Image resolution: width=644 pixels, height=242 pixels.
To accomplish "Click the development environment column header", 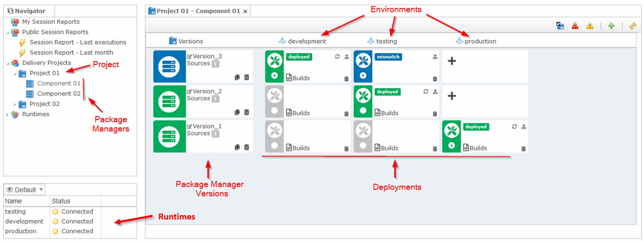I will pyautogui.click(x=302, y=41).
